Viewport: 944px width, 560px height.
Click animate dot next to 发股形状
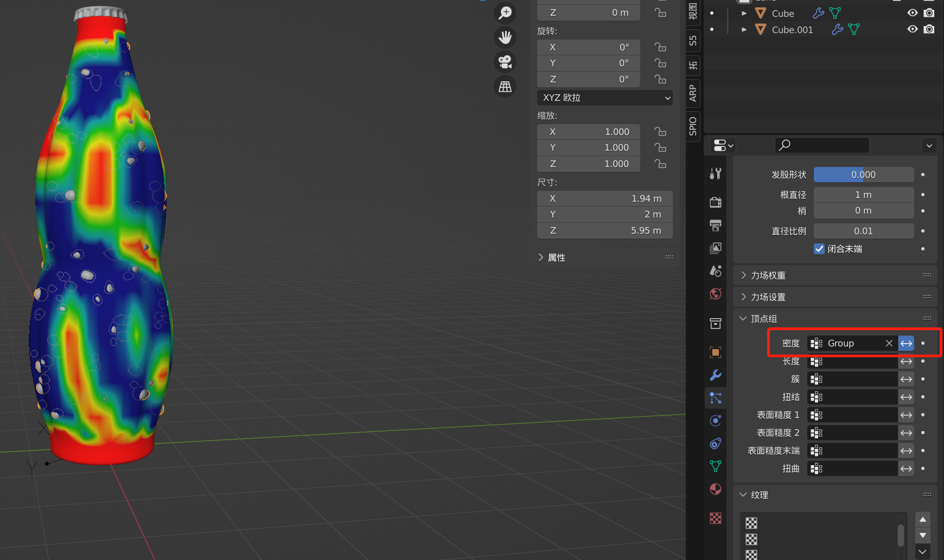click(x=923, y=175)
